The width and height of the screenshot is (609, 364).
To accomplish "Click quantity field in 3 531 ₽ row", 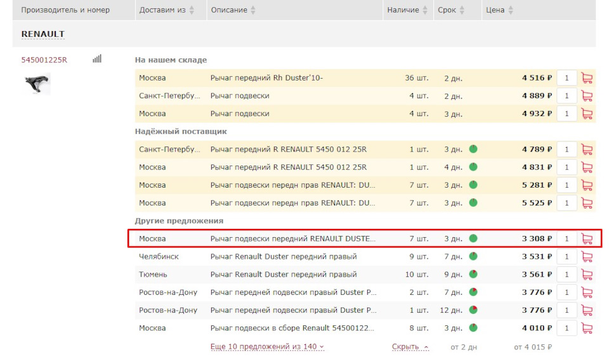I will tap(566, 256).
